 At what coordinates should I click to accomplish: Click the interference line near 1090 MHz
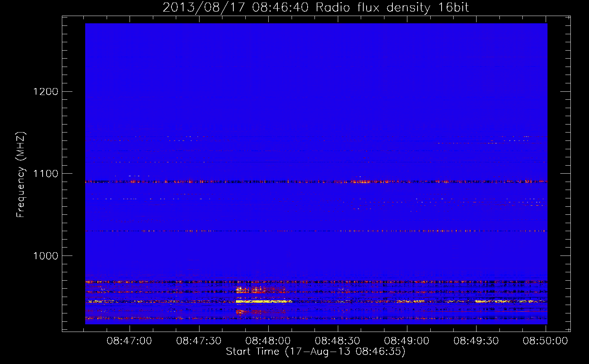click(x=316, y=181)
